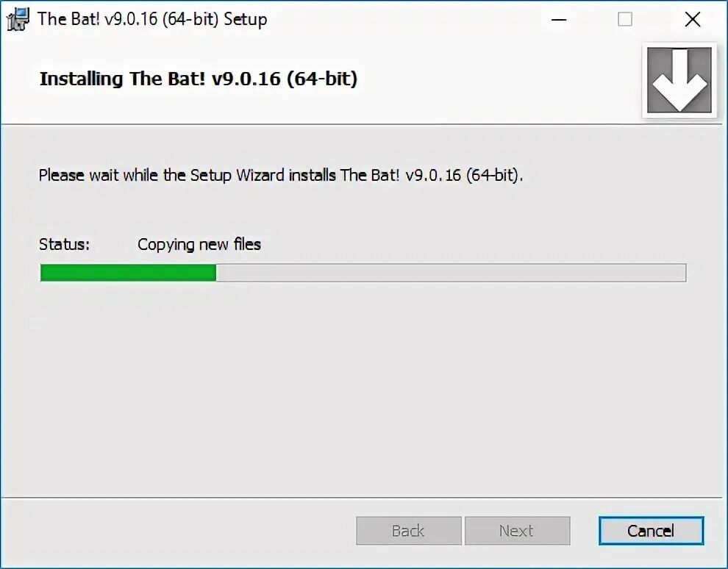Click '(64-bit)' in the bold heading
The width and height of the screenshot is (728, 569).
pos(322,79)
